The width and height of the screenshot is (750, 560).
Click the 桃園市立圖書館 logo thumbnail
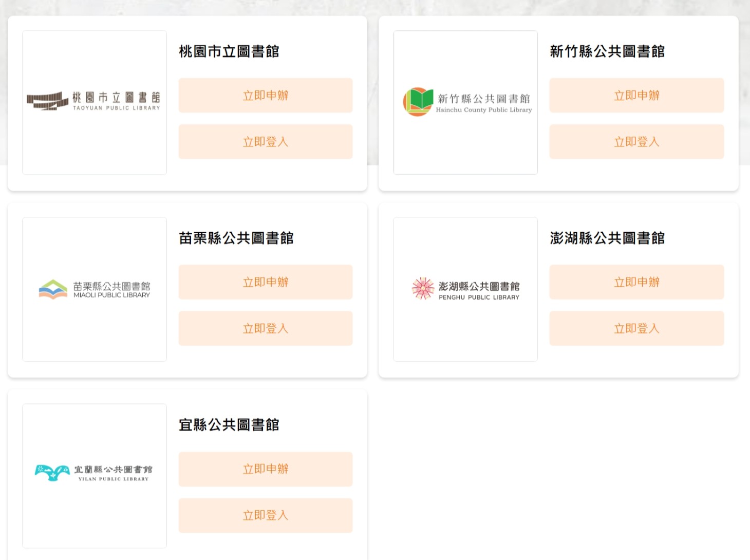(x=95, y=103)
